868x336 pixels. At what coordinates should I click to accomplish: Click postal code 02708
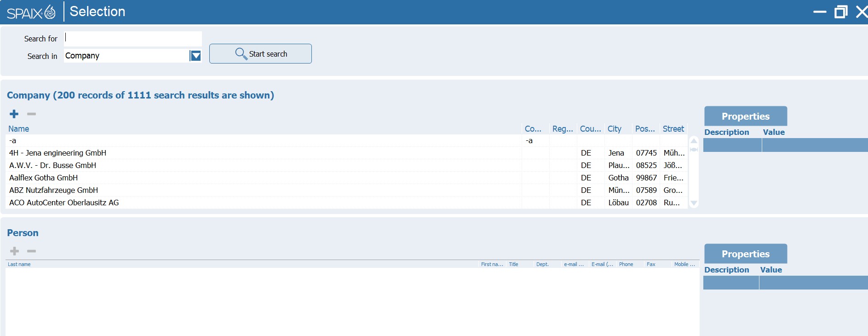(x=646, y=203)
